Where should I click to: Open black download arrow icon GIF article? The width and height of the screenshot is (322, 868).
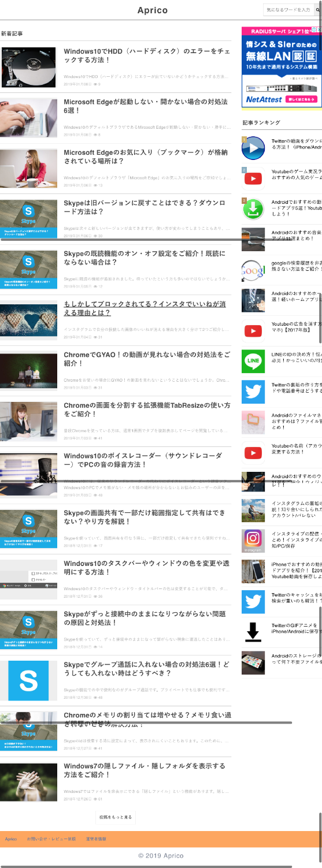(253, 632)
